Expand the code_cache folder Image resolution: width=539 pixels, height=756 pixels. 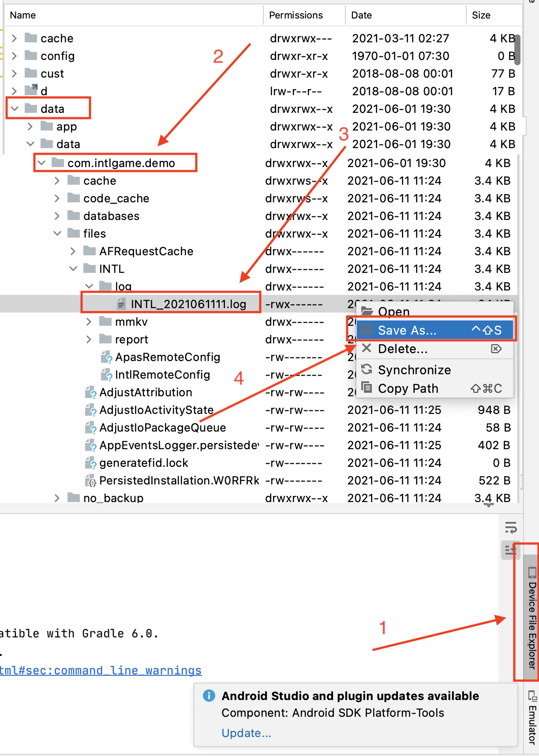[57, 198]
